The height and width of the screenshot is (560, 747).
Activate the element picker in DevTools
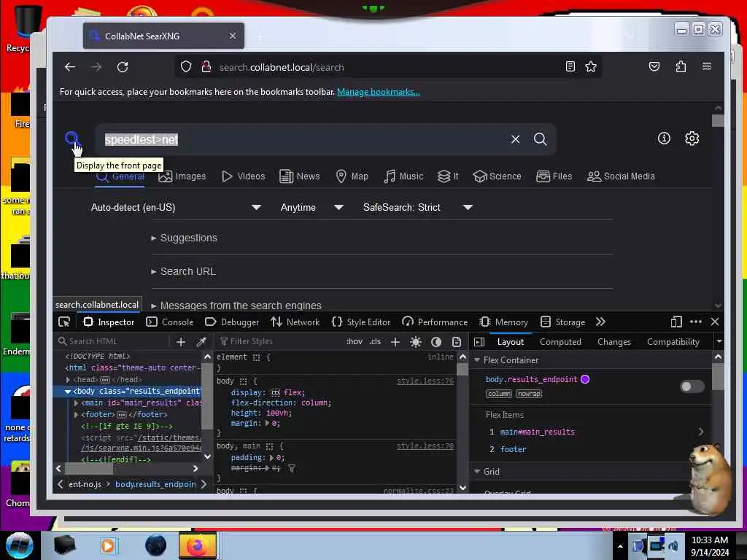[x=64, y=322]
